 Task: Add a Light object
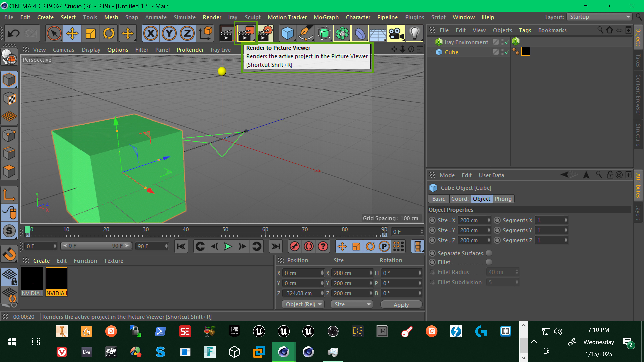point(414,33)
